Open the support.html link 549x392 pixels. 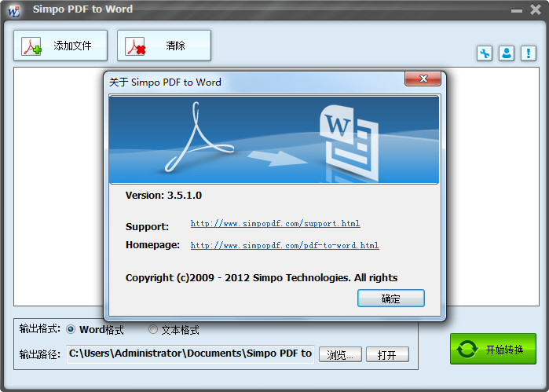pos(275,224)
